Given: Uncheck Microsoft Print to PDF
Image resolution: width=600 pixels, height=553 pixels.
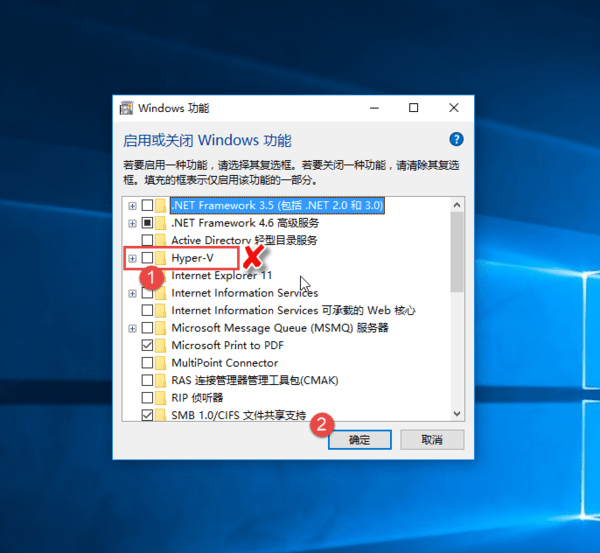Looking at the screenshot, I should (x=148, y=345).
